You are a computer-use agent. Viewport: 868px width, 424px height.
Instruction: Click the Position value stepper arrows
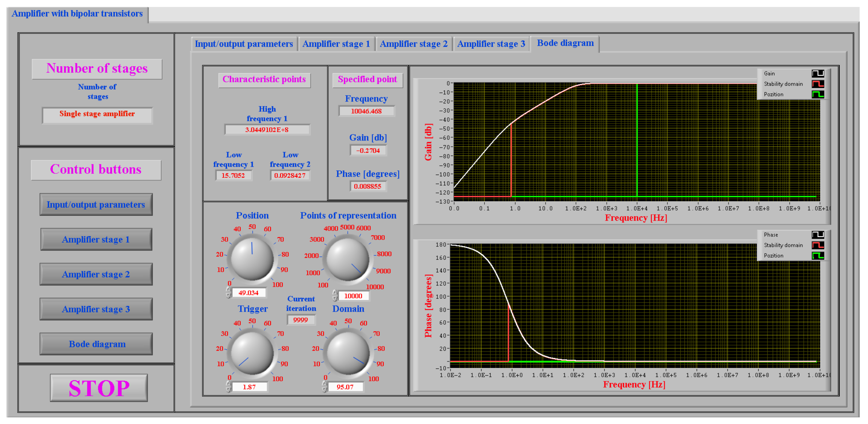[228, 293]
